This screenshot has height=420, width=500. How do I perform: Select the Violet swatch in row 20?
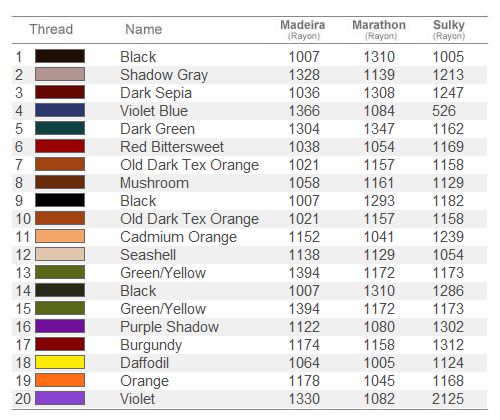point(60,398)
